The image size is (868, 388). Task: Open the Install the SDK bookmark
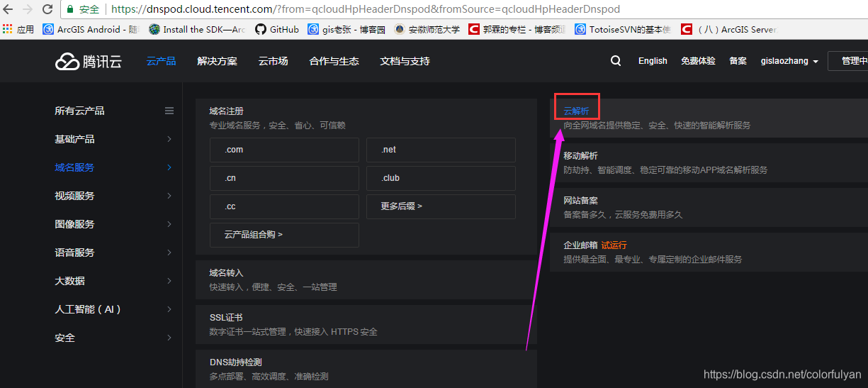(198, 29)
